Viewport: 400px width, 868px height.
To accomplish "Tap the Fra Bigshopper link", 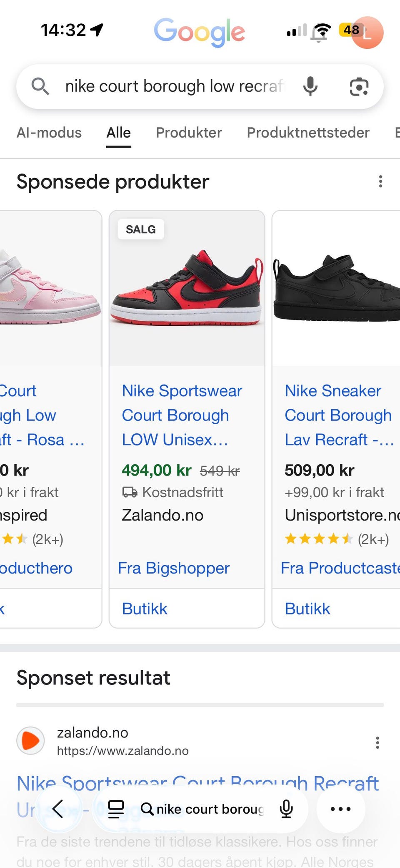I will (x=174, y=568).
